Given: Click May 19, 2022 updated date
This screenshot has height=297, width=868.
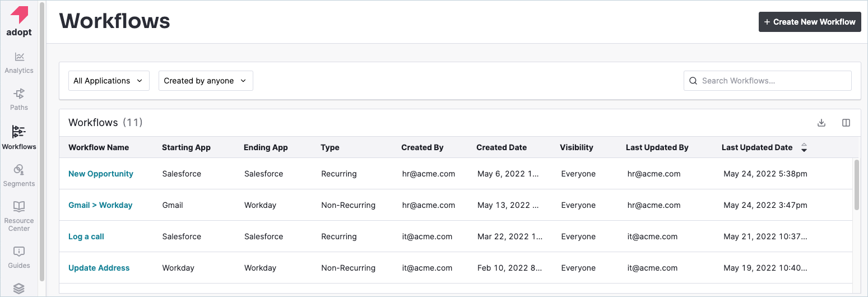Looking at the screenshot, I should [765, 268].
